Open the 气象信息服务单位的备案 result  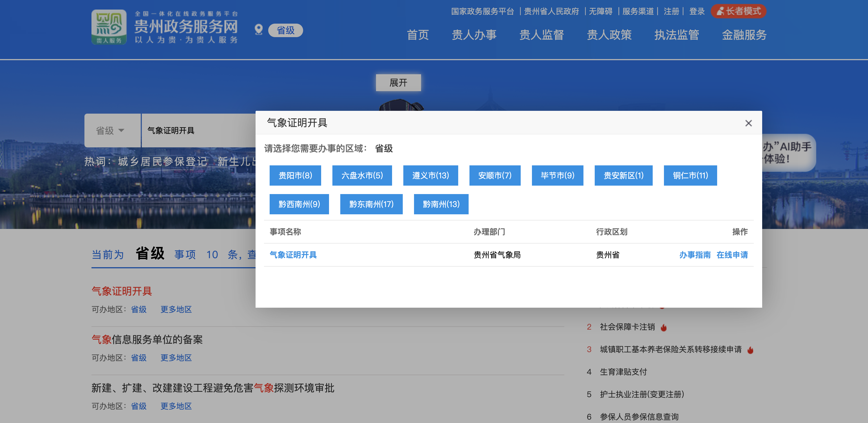pyautogui.click(x=147, y=339)
